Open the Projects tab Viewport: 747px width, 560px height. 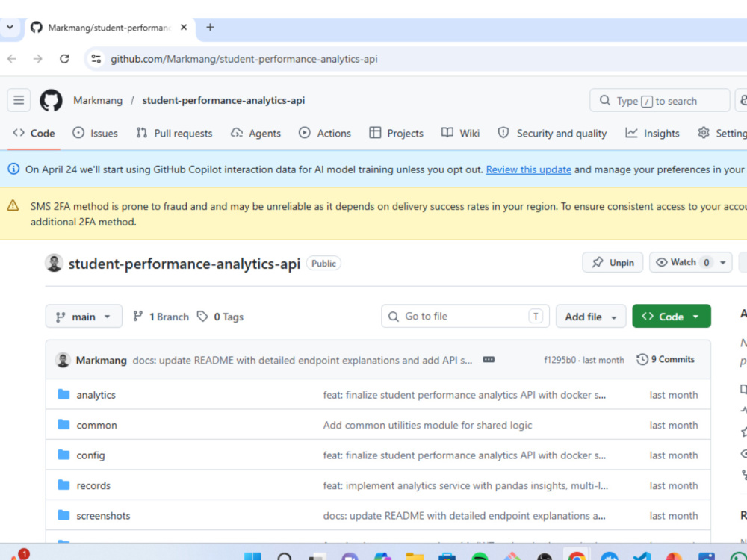(397, 134)
